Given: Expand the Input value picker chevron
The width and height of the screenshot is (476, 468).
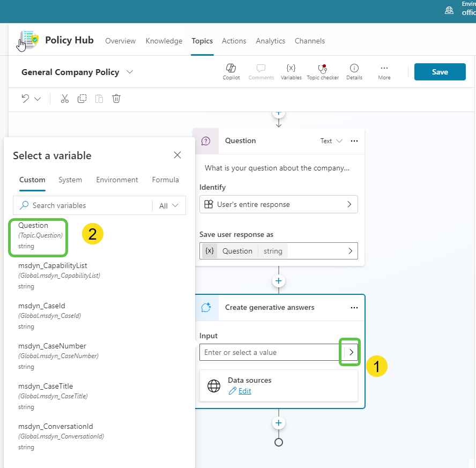Looking at the screenshot, I should pos(351,352).
